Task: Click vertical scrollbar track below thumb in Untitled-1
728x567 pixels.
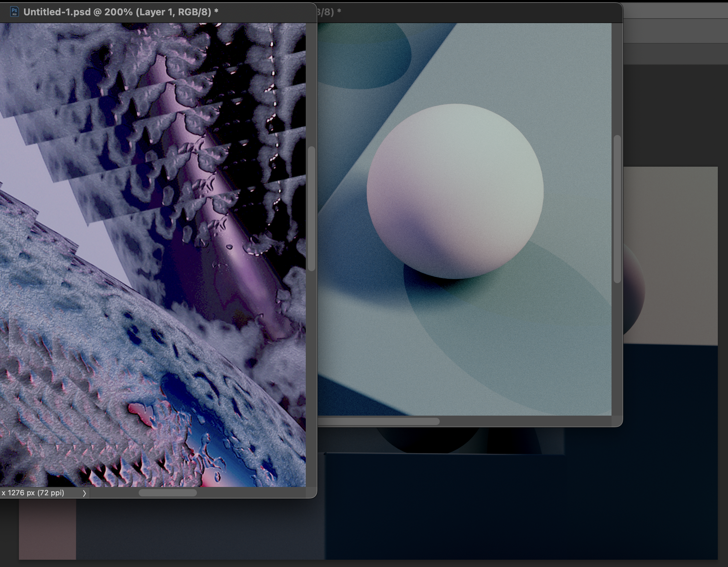Action: point(311,378)
